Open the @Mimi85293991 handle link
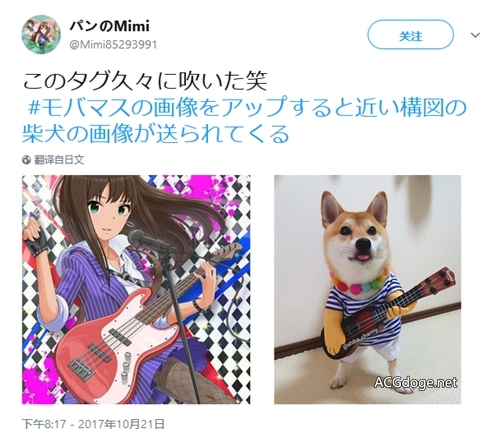Image resolution: width=500 pixels, height=438 pixels. 113,45
